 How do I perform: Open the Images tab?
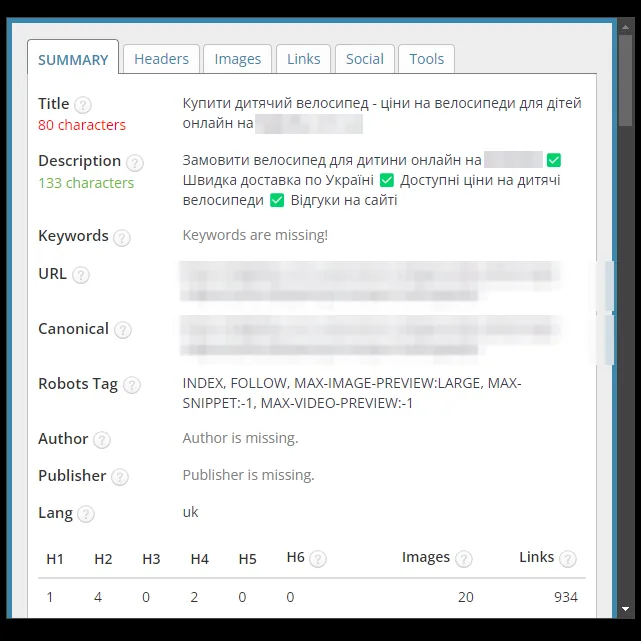238,59
